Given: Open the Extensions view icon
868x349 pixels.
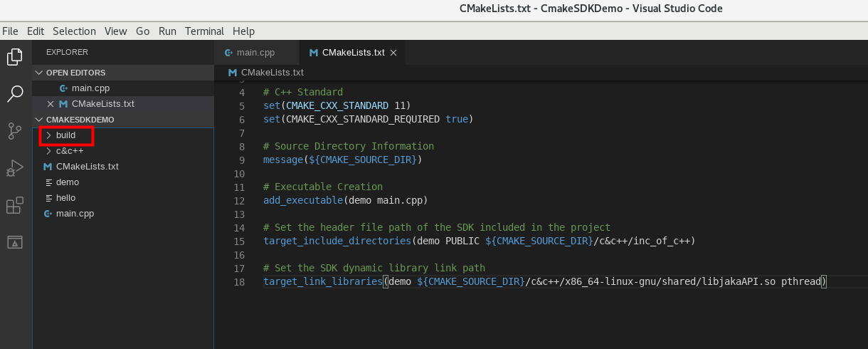Looking at the screenshot, I should click(15, 206).
